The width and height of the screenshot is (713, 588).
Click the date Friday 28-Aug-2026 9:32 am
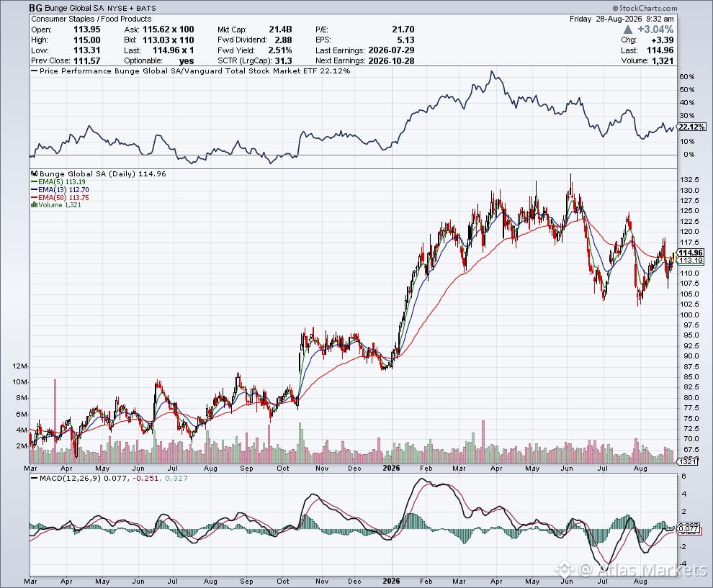pyautogui.click(x=622, y=19)
